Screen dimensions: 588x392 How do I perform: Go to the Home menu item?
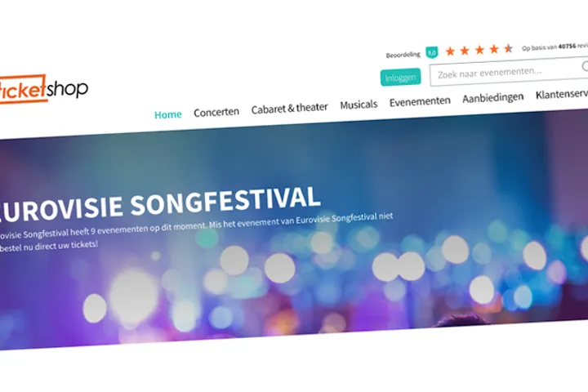tap(168, 114)
